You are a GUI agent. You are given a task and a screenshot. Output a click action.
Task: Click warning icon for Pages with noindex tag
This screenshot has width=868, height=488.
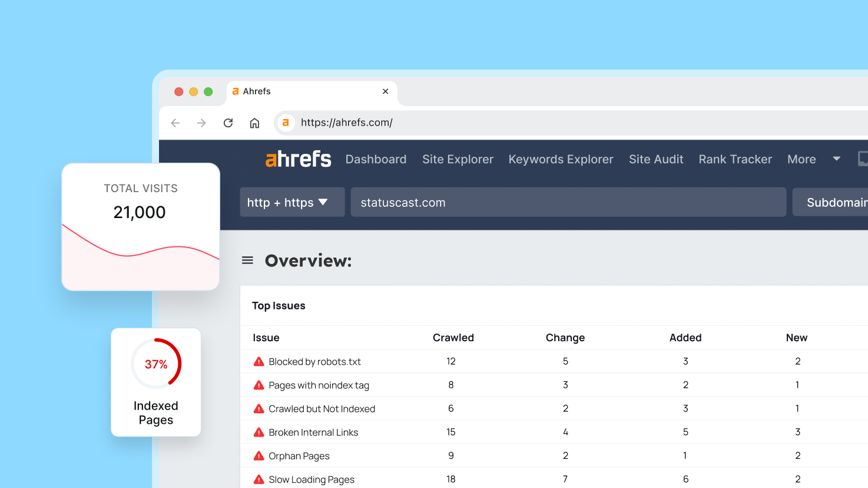259,385
